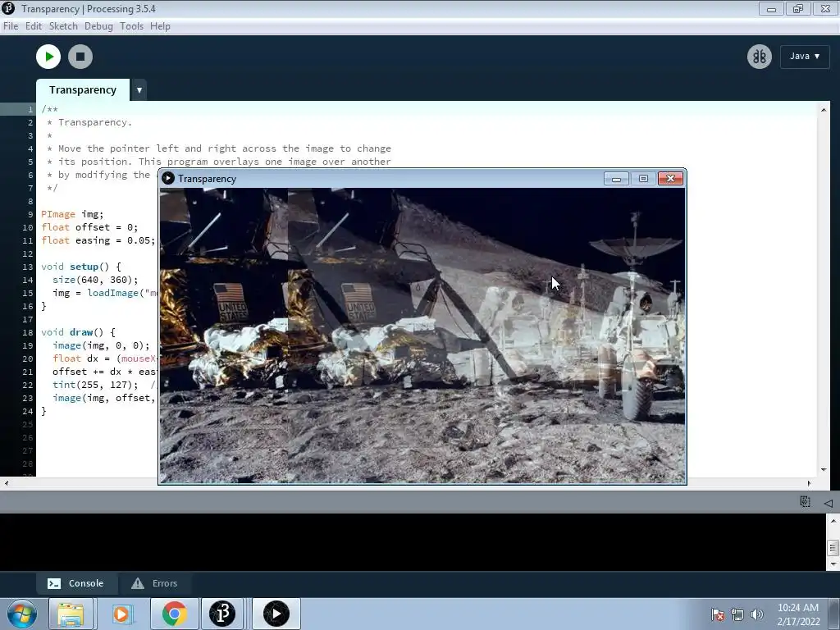Open the File menu
The image size is (840, 630).
[x=11, y=26]
